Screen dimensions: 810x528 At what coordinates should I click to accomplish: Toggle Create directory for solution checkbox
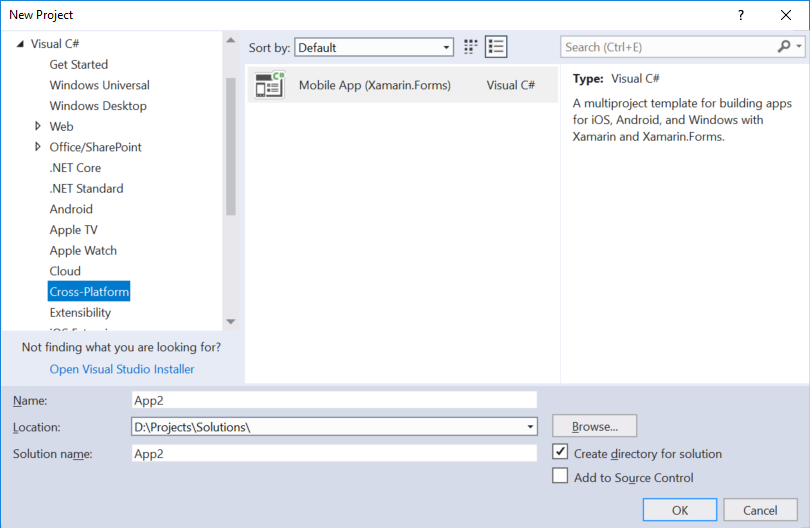[x=560, y=452]
